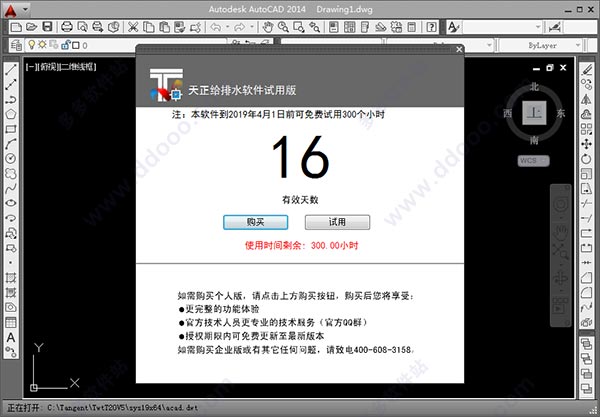The height and width of the screenshot is (417, 600).
Task: Open the 二维线框 visual style menu
Action: tap(77, 66)
